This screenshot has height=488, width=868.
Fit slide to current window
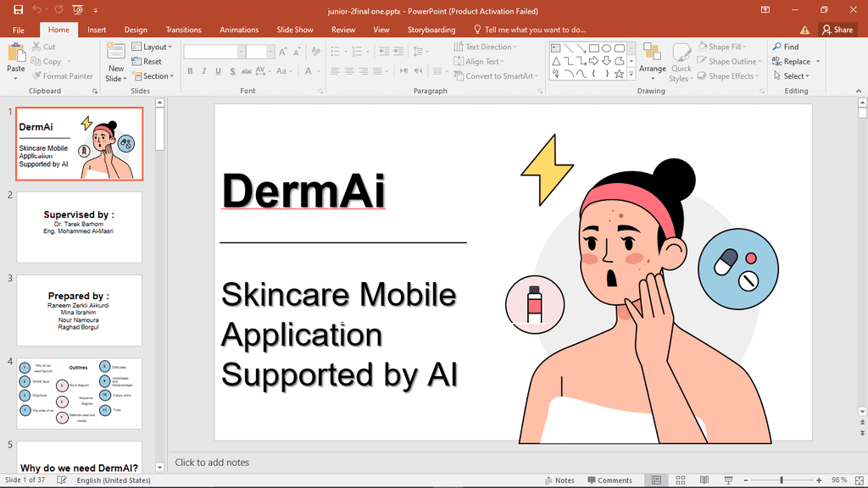[x=855, y=480]
